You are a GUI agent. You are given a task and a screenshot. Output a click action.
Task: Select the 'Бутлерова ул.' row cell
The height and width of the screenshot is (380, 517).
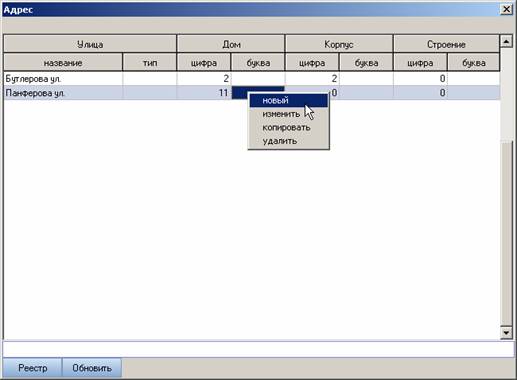pos(63,79)
